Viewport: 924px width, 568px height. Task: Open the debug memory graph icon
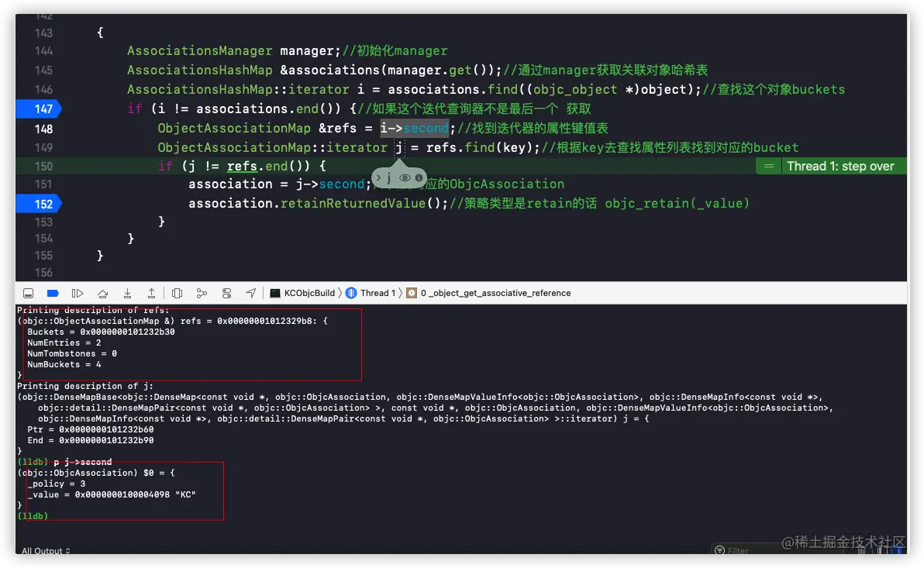pos(202,293)
